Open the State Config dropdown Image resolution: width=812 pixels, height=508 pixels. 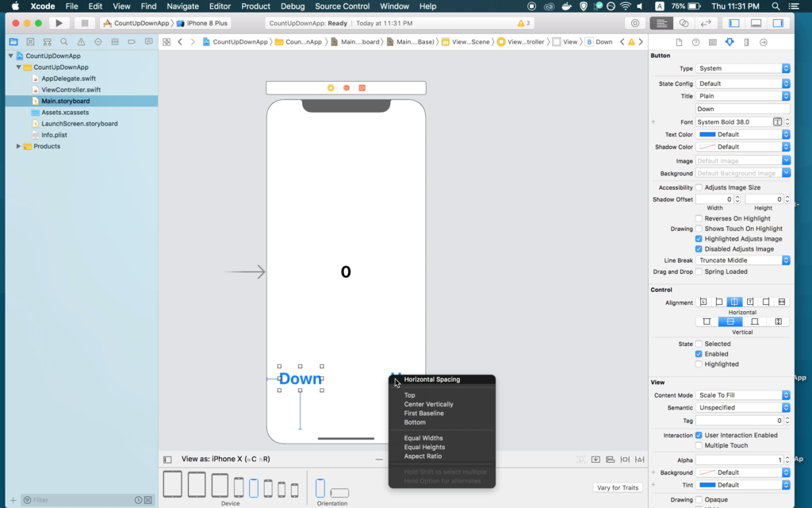coord(742,83)
